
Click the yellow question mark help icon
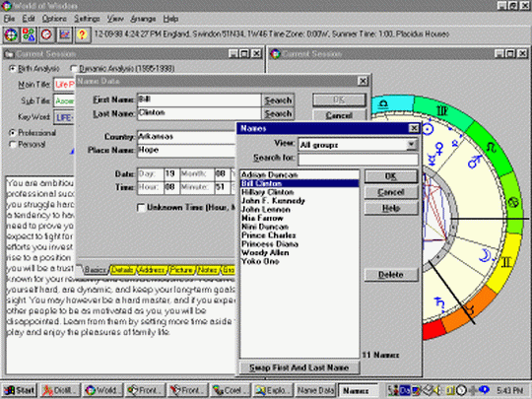82,34
